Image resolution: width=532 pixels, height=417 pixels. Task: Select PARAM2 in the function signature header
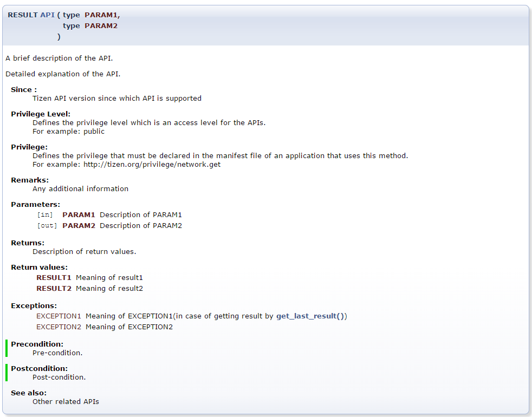point(101,26)
